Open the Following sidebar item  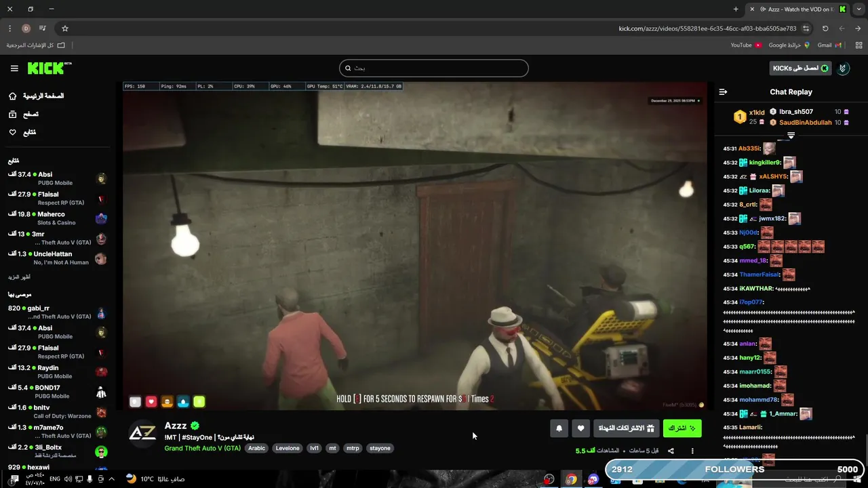[x=22, y=132]
